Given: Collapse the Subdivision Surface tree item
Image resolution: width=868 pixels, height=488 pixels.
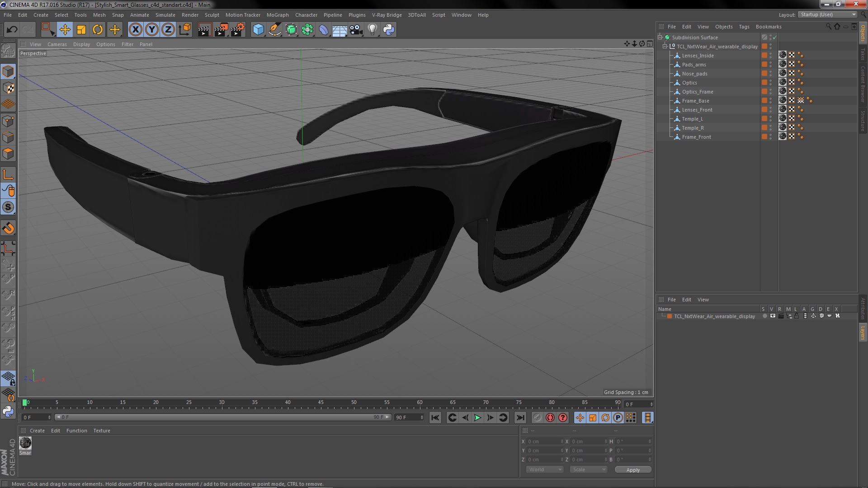Looking at the screenshot, I should pyautogui.click(x=660, y=38).
